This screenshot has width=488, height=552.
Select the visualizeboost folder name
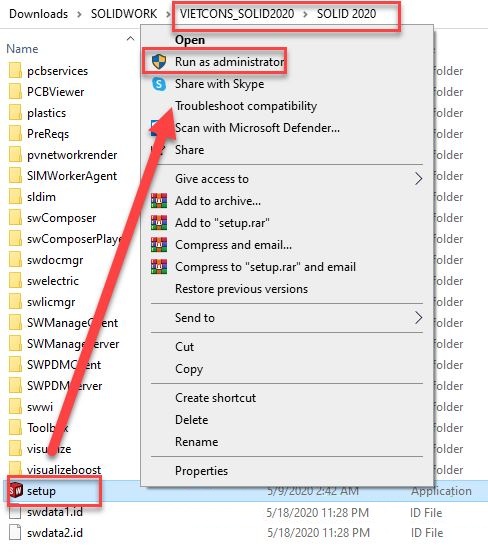(64, 470)
